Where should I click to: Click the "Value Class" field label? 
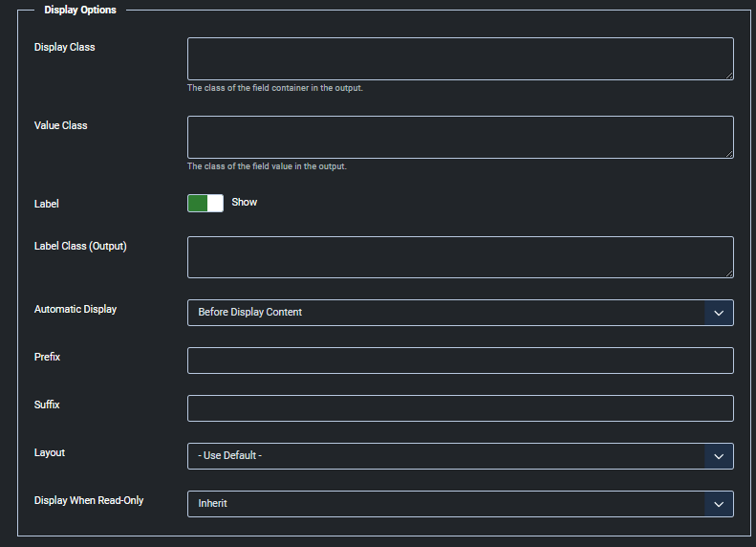click(x=61, y=125)
